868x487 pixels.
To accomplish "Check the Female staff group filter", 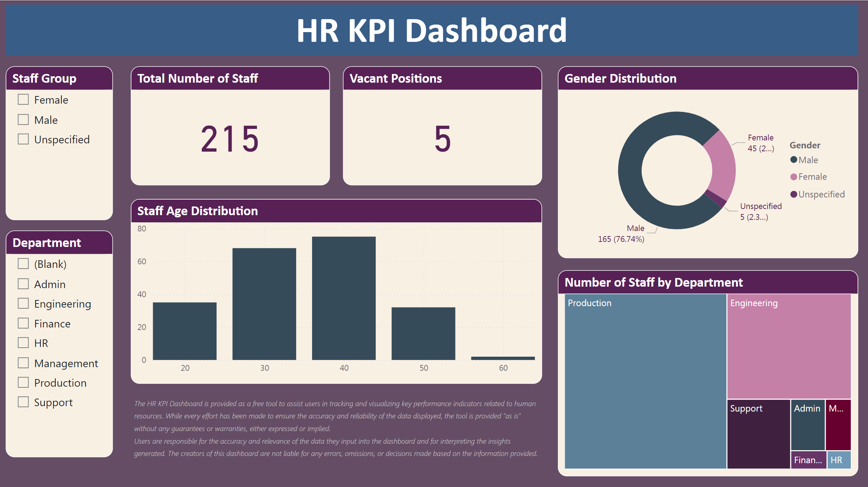I will point(23,99).
